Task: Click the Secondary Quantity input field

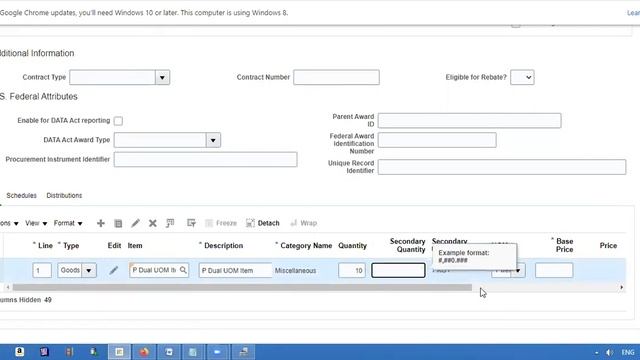Action: point(398,270)
